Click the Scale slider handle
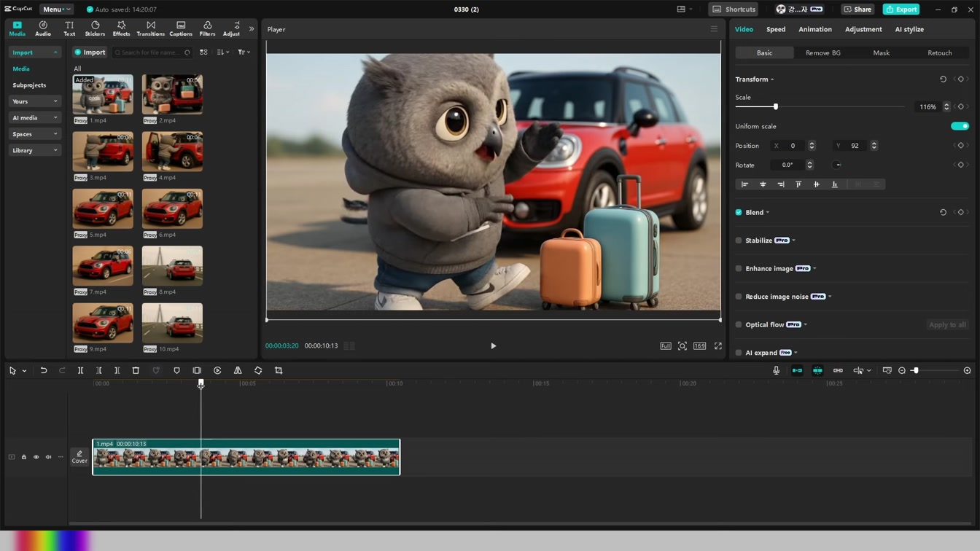The height and width of the screenshot is (551, 980). click(x=775, y=107)
